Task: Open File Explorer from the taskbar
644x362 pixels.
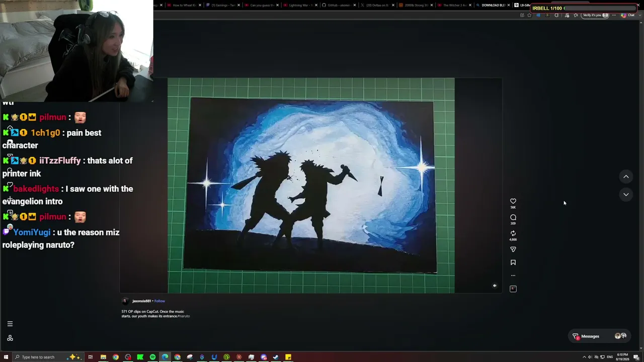Action: point(103,357)
